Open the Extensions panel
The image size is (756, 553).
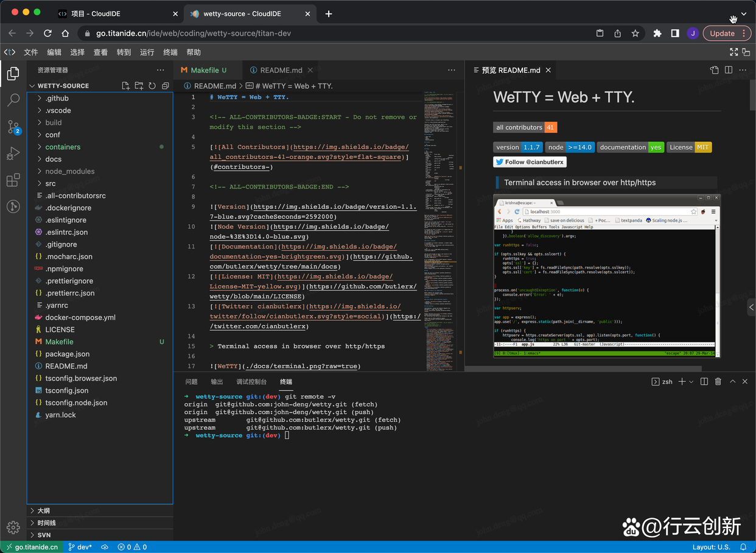(x=13, y=180)
